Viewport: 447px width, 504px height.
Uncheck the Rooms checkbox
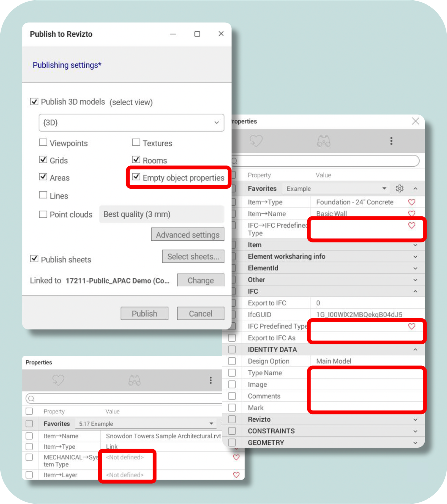tap(136, 160)
